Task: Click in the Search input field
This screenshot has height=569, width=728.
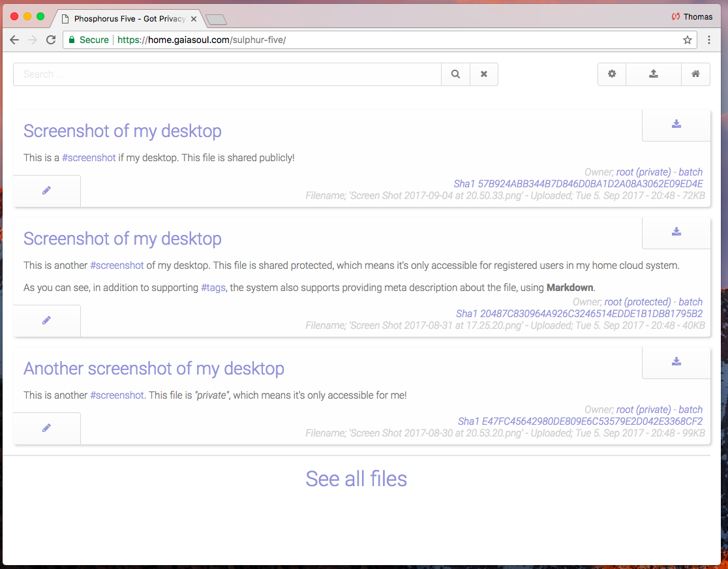Action: (x=227, y=74)
